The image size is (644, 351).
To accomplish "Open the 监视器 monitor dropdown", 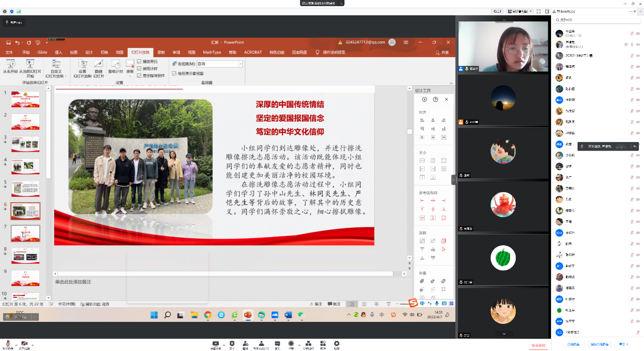I will tap(240, 64).
